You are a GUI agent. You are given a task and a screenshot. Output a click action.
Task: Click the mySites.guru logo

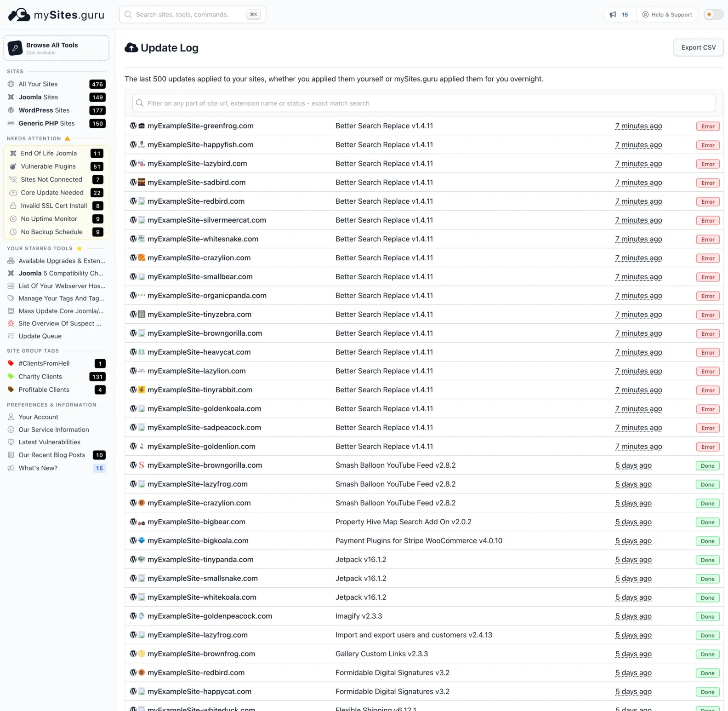coord(56,15)
